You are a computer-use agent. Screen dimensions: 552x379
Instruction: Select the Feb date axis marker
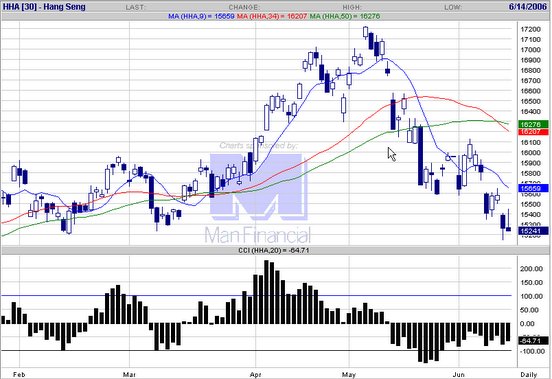(x=19, y=374)
